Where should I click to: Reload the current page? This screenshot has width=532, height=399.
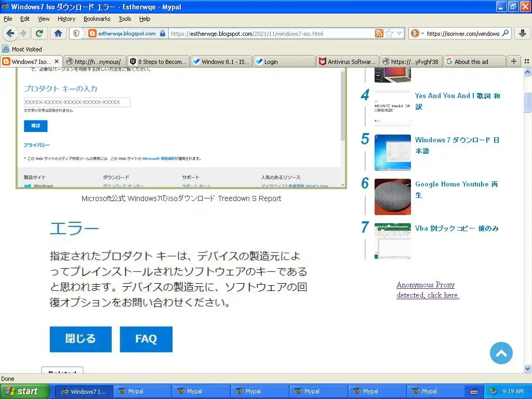[39, 33]
